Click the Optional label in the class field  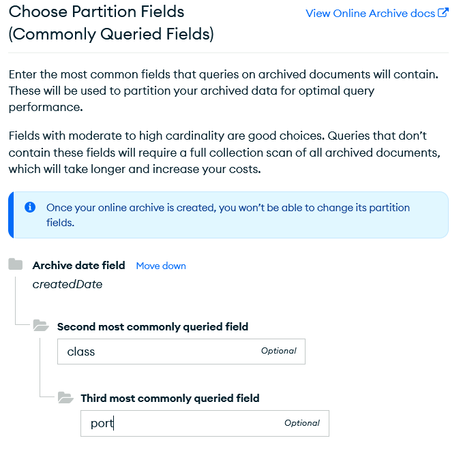point(278,351)
